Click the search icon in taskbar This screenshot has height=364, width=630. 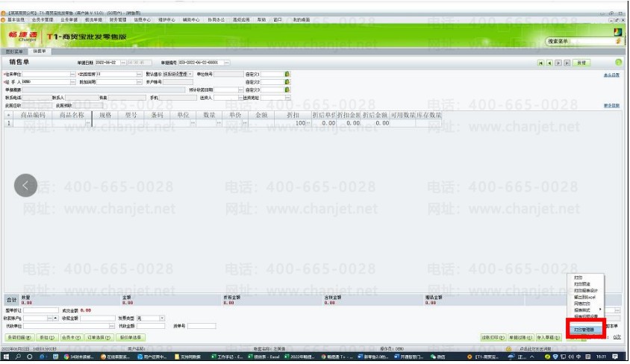pyautogui.click(x=19, y=357)
